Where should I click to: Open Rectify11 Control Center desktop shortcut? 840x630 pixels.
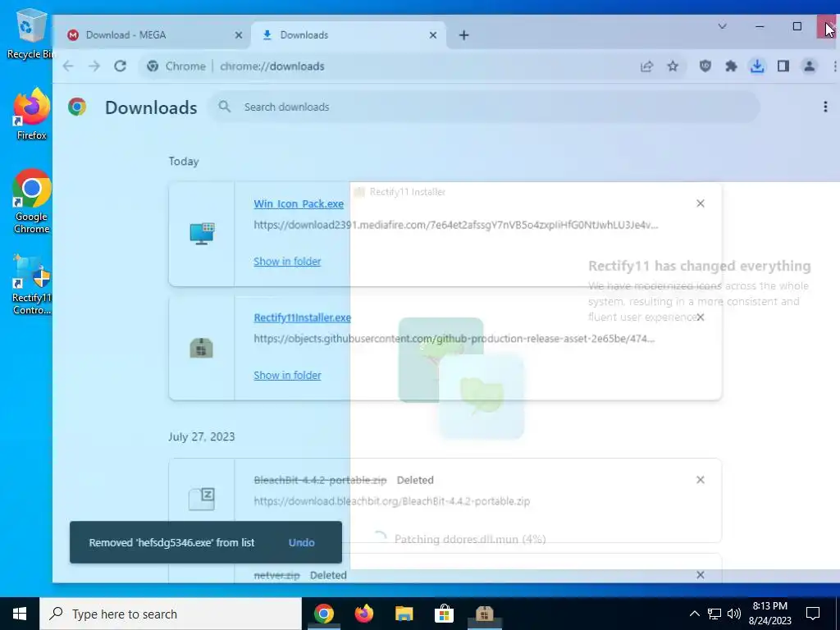point(31,284)
